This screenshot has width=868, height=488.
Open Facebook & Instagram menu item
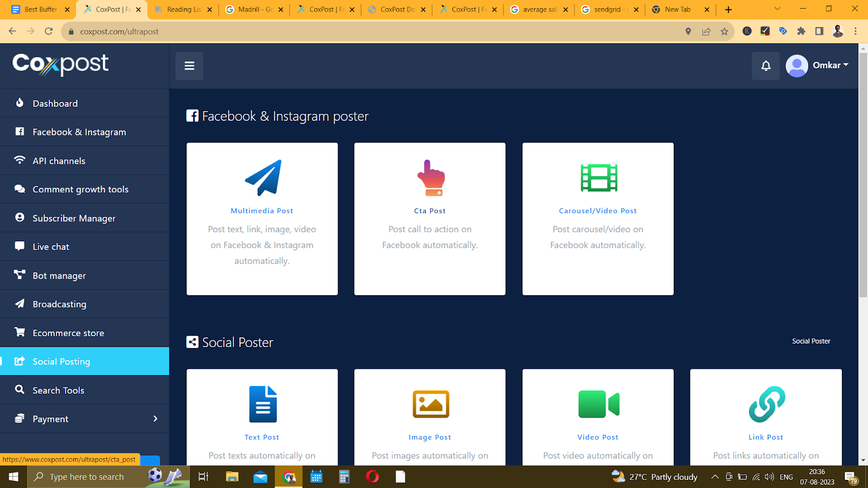pyautogui.click(x=85, y=132)
